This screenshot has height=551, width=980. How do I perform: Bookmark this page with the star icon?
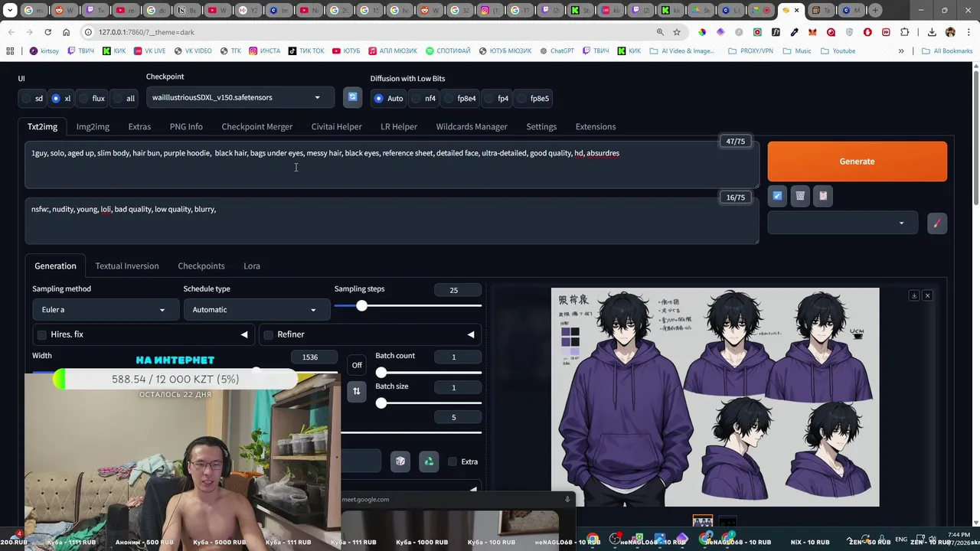[677, 32]
